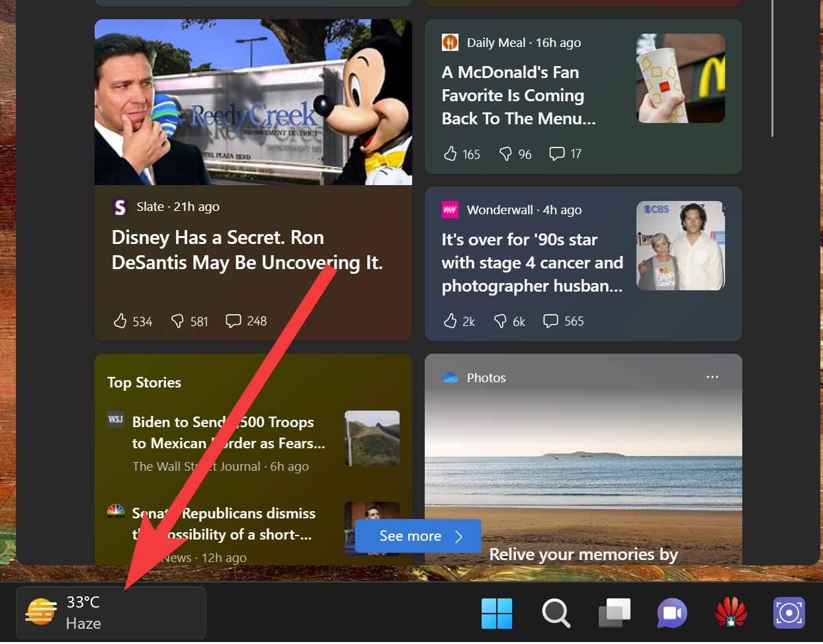Open It's over for '90s star headline
Image resolution: width=823 pixels, height=644 pixels.
click(533, 262)
